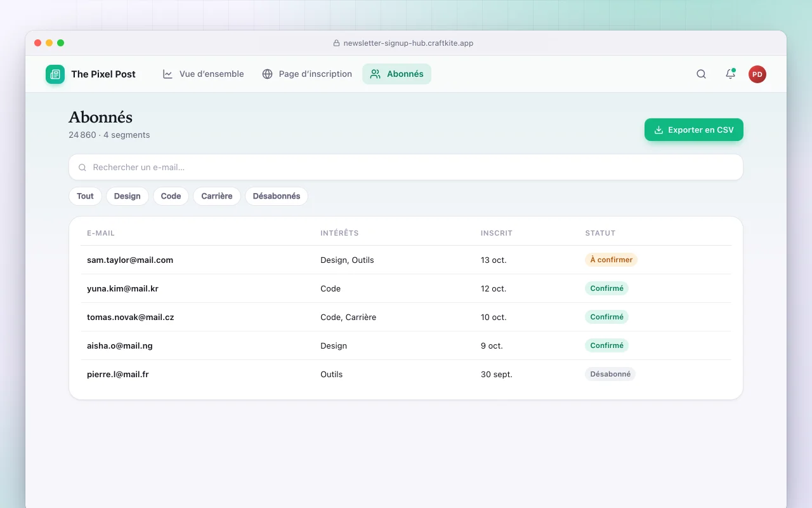Filter subscribers by Code segment
The width and height of the screenshot is (812, 508).
point(171,196)
